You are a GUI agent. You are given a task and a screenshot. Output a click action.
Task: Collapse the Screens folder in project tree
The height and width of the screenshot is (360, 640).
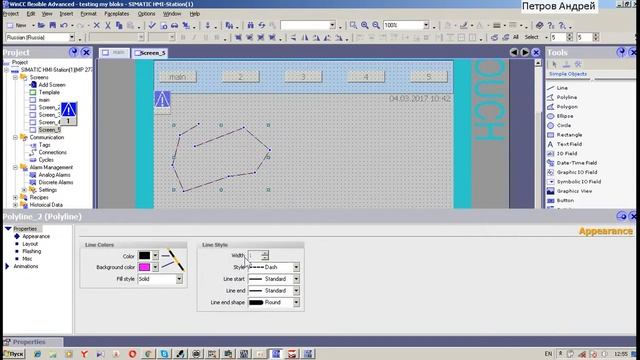point(15,77)
